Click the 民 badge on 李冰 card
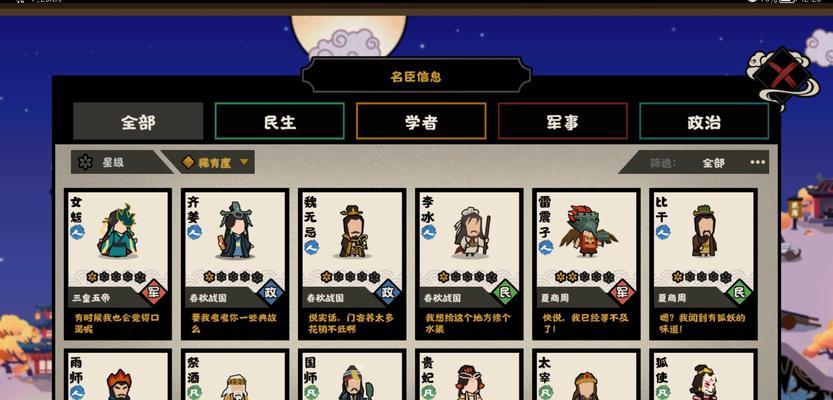Image resolution: width=833 pixels, height=400 pixels. tap(505, 292)
